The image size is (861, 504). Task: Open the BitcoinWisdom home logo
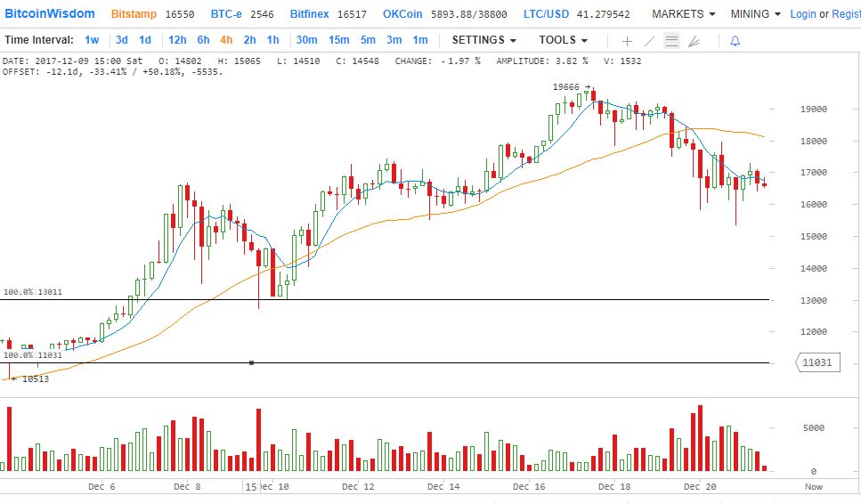point(50,14)
